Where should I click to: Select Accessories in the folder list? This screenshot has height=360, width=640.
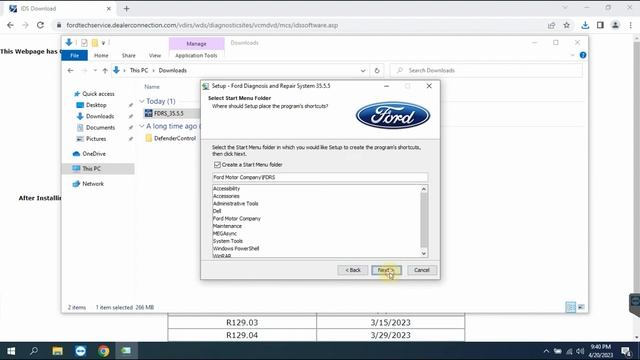(226, 196)
